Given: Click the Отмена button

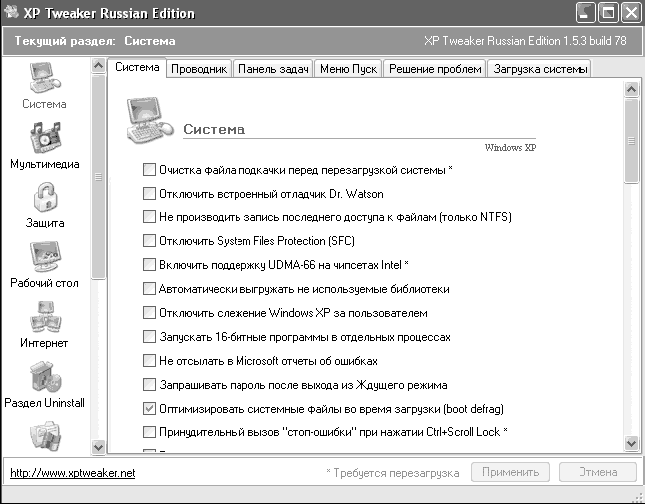Looking at the screenshot, I should (598, 472).
